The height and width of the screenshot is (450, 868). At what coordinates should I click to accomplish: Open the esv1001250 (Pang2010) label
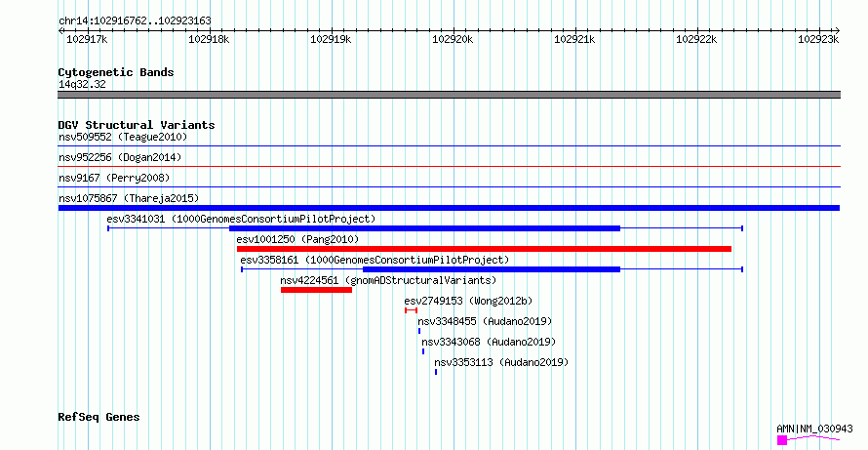[297, 239]
